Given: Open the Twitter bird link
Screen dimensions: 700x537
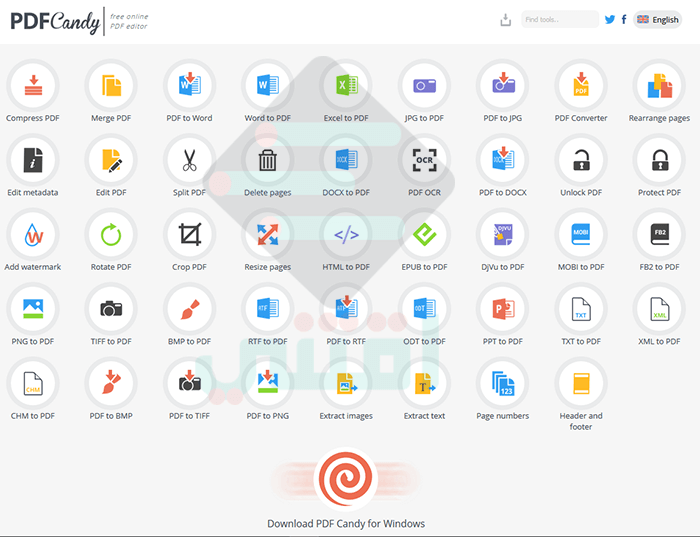Looking at the screenshot, I should [x=610, y=20].
